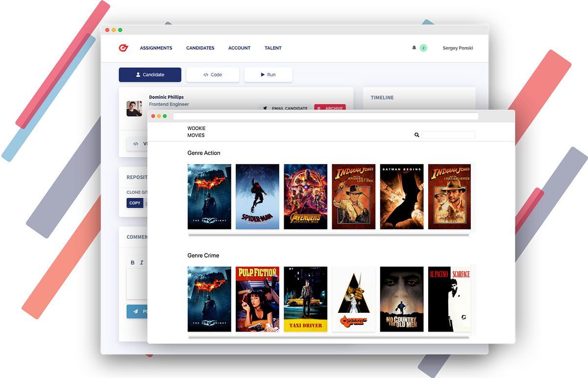Open the Pulp Fiction movie poster
This screenshot has height=378, width=588.
257,299
